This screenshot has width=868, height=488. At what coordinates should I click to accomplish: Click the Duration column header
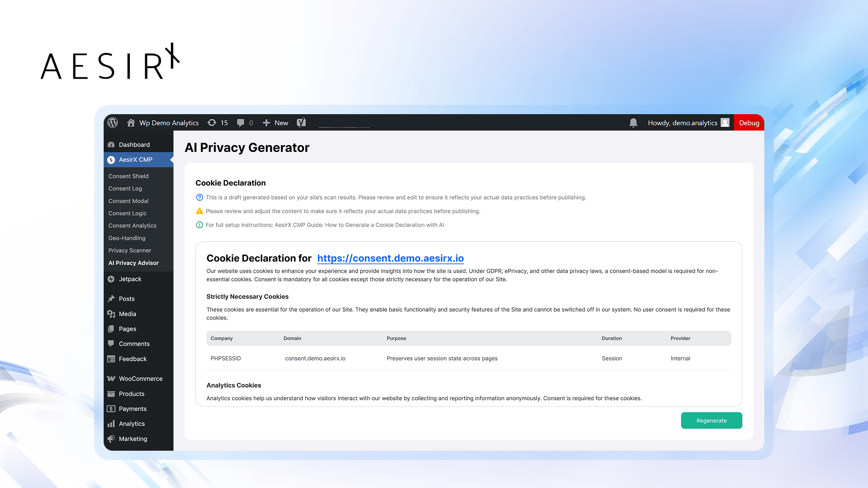612,338
